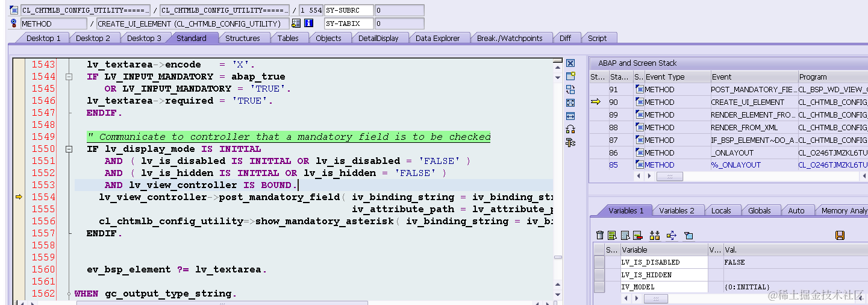Collapse the IF block at line 1550

pos(69,149)
